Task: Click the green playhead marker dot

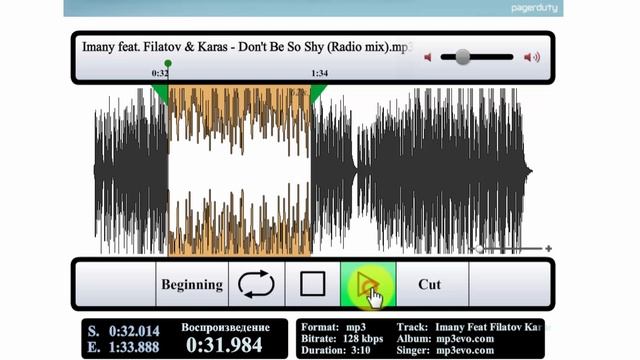Action: (168, 63)
